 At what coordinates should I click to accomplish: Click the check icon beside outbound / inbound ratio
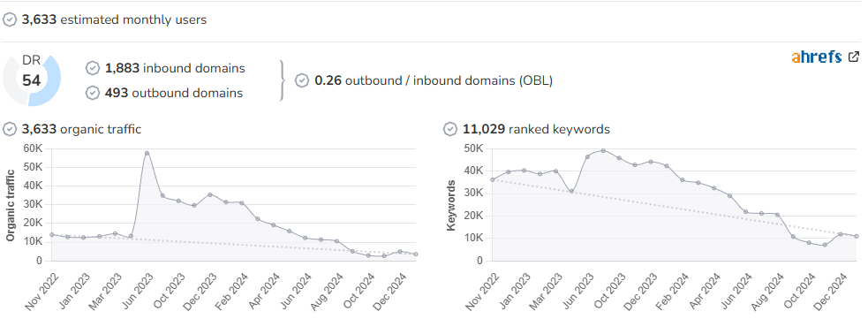pos(302,81)
